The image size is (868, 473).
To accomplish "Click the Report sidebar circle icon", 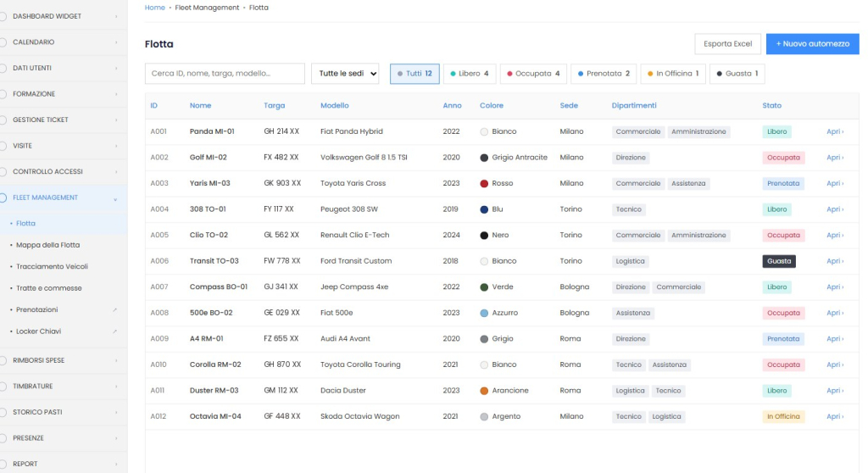I will point(3,465).
